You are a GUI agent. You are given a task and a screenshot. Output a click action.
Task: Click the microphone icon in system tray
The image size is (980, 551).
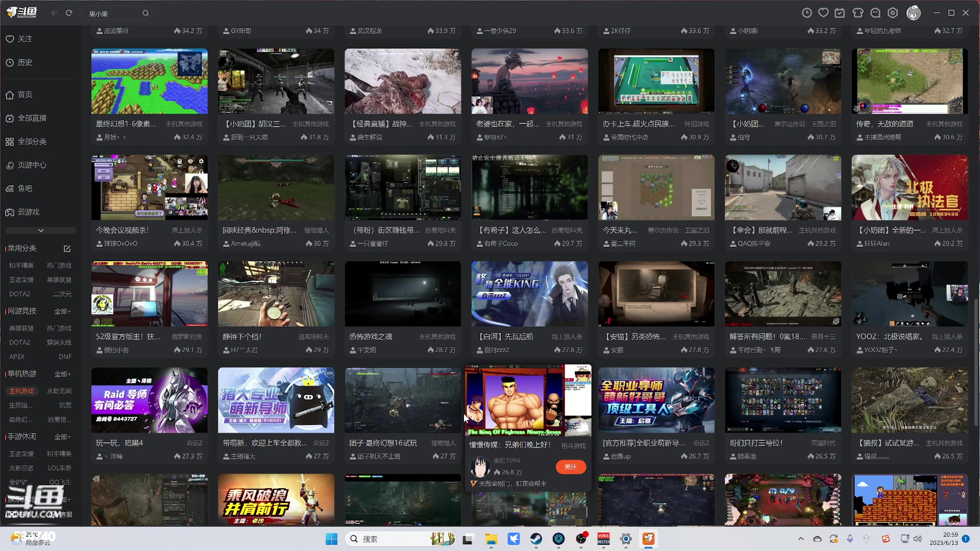(850, 539)
